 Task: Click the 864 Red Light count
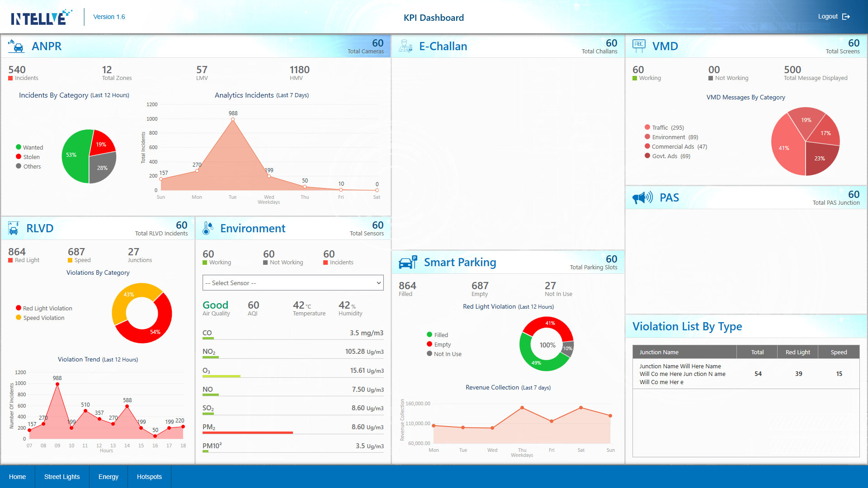coord(17,252)
